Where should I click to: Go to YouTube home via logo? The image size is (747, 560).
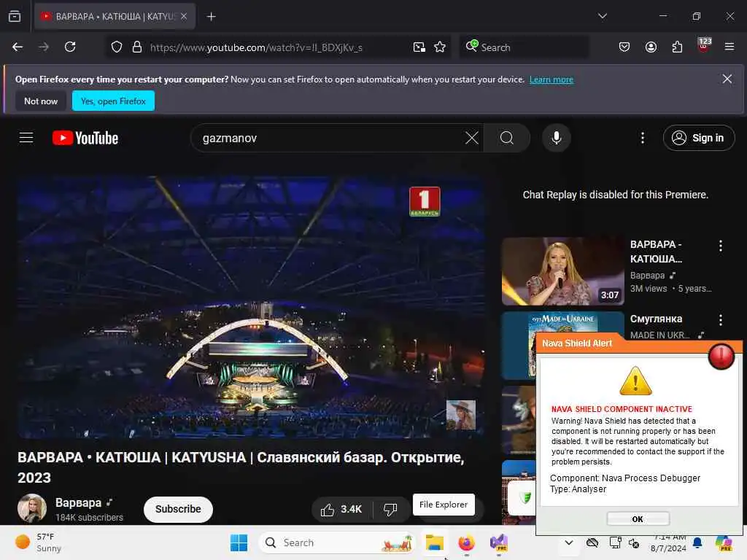point(85,138)
